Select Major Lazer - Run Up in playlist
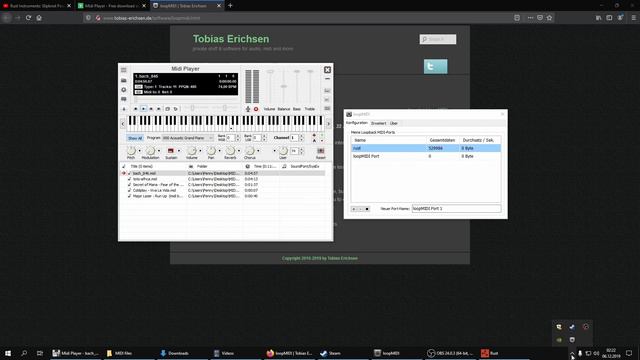 tap(157, 196)
